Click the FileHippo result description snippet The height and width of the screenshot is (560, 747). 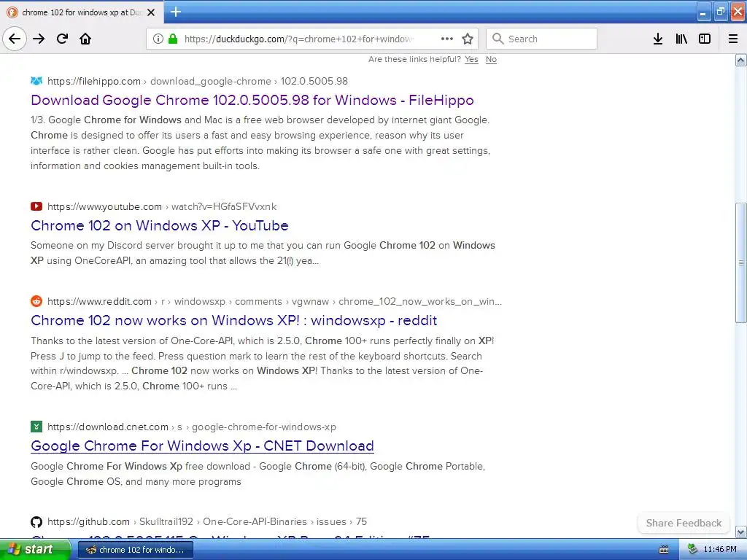[260, 143]
